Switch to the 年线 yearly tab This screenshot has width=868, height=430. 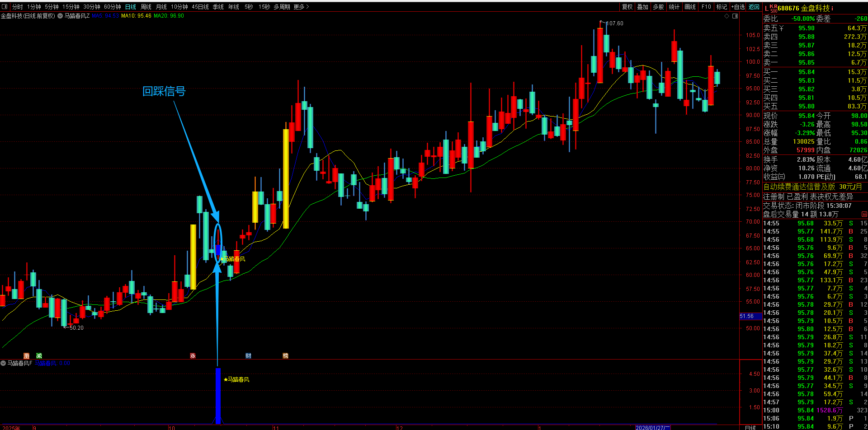(234, 7)
